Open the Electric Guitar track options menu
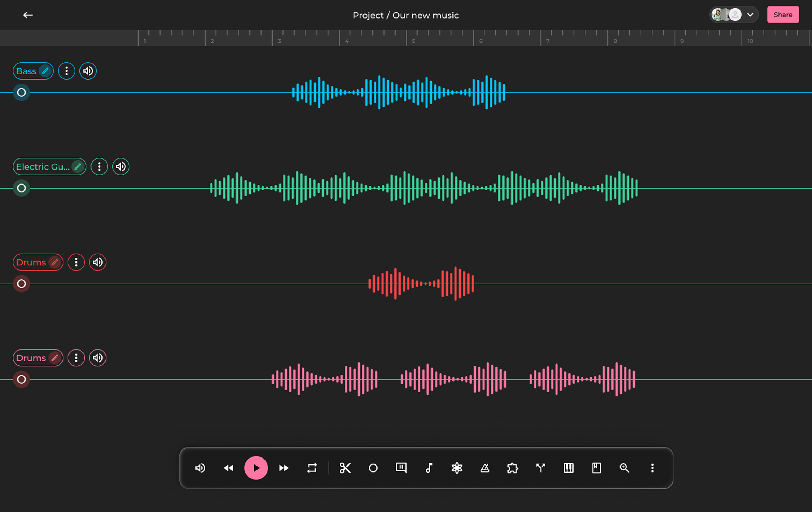The height and width of the screenshot is (512, 812). (99, 167)
